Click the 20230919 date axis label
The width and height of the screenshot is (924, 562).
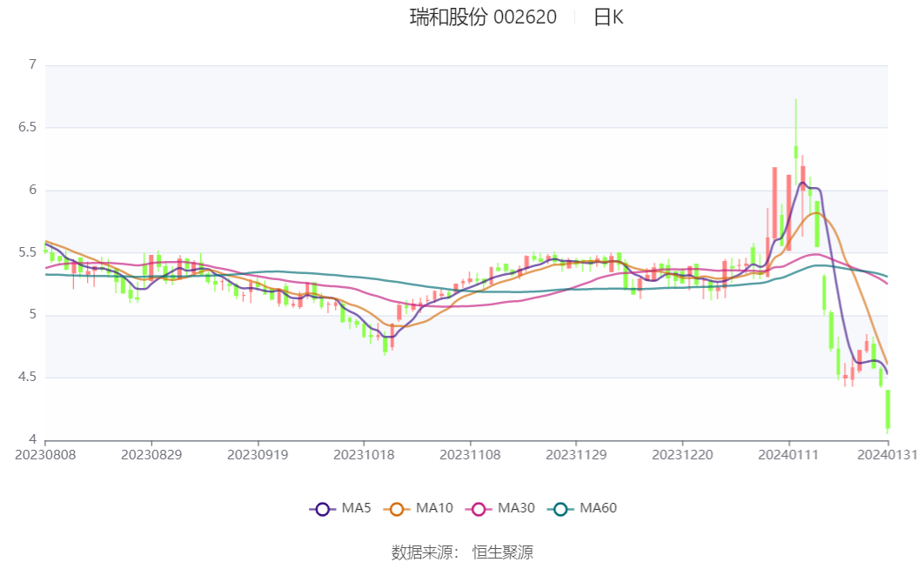point(258,455)
